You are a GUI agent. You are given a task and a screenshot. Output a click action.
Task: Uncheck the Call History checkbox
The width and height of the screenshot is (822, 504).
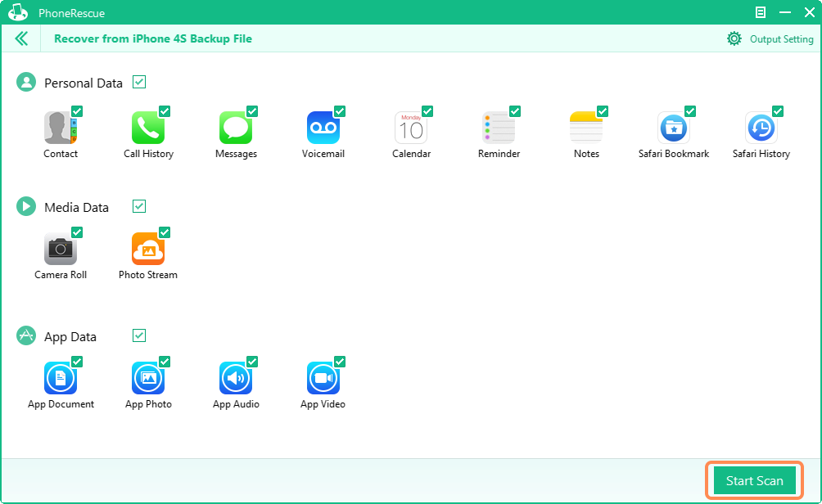(x=165, y=111)
